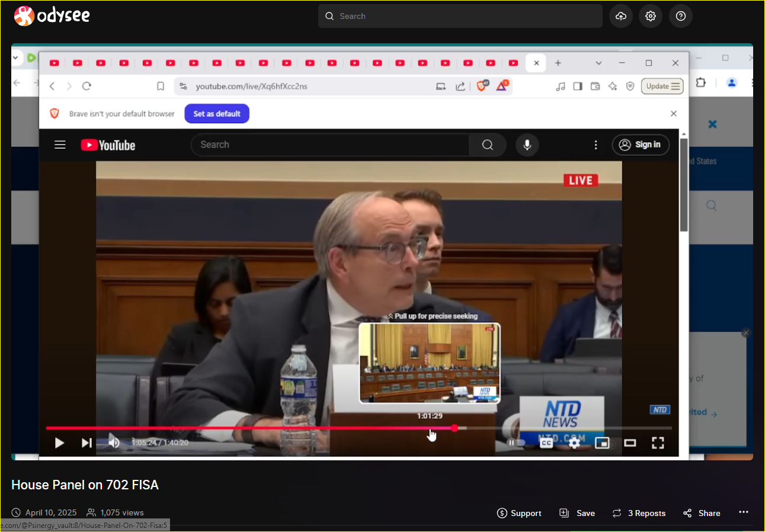Mute with the YouTube volume speaker icon
The image size is (765, 532).
pos(114,443)
